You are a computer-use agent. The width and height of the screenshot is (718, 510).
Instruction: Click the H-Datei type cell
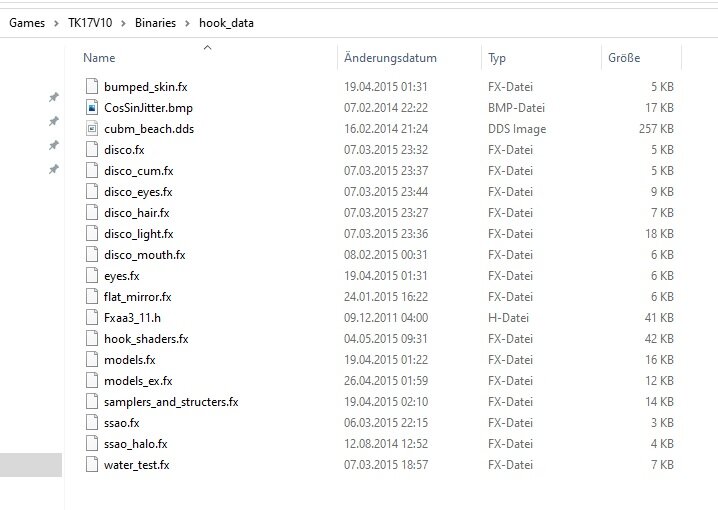pyautogui.click(x=508, y=318)
